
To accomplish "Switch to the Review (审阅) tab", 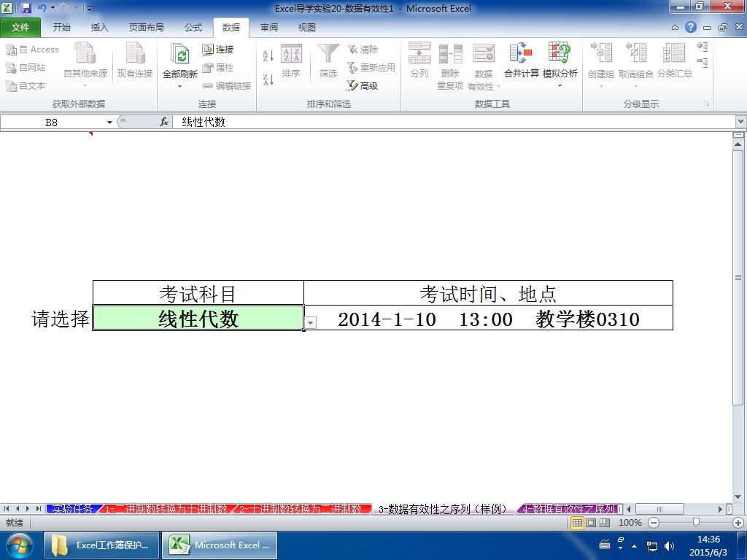I will (x=269, y=27).
